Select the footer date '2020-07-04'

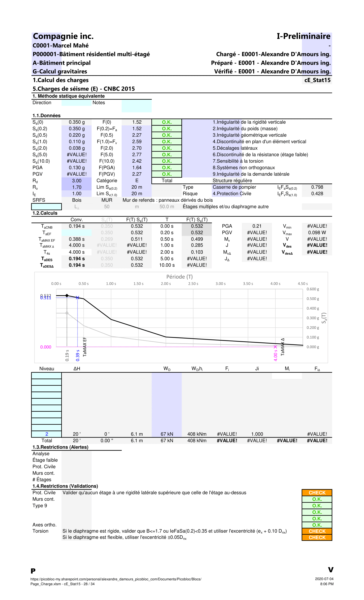(x=324, y=579)
